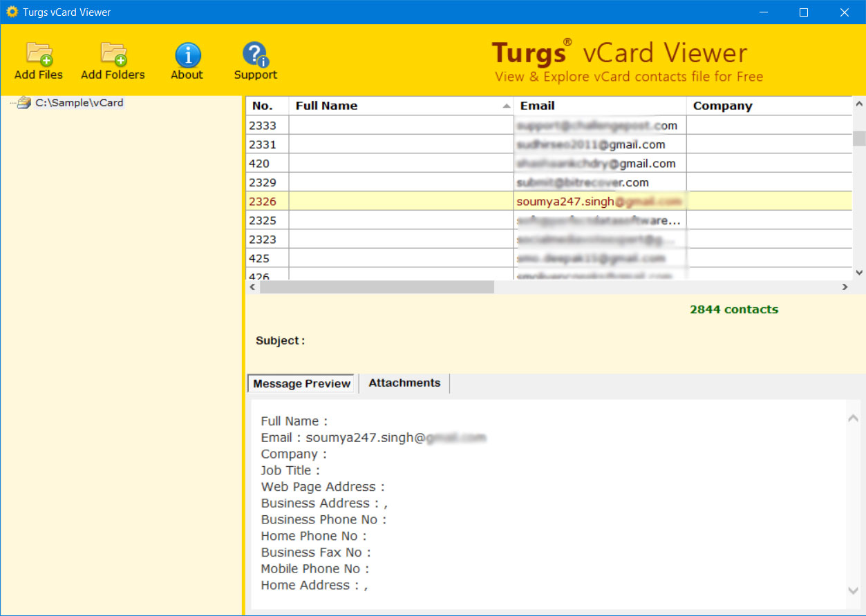Click the contact list horizontal scrollbar thumb
The height and width of the screenshot is (616, 866).
[x=377, y=287]
